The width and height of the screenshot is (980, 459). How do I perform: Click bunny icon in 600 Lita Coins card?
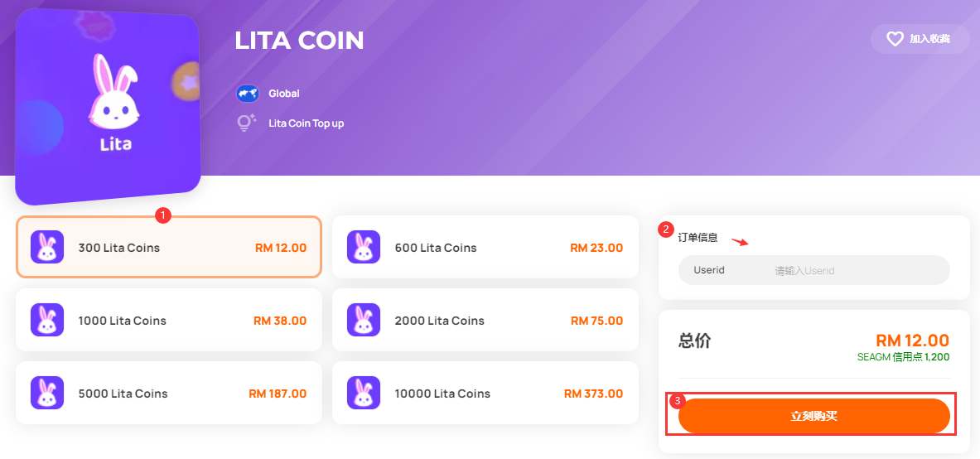[x=364, y=247]
